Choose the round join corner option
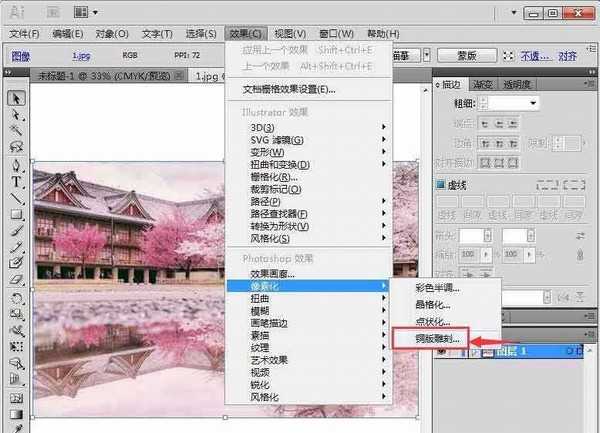 [x=499, y=144]
